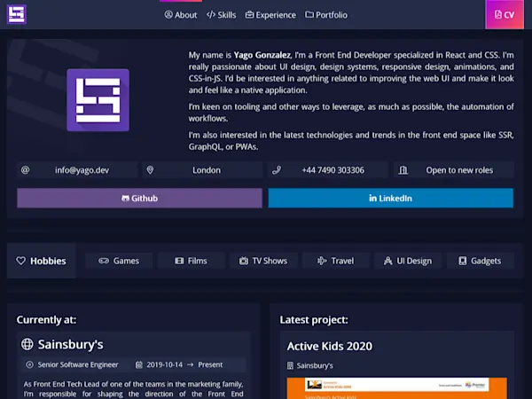Click the phone handset icon
The image size is (532, 399).
pos(277,170)
